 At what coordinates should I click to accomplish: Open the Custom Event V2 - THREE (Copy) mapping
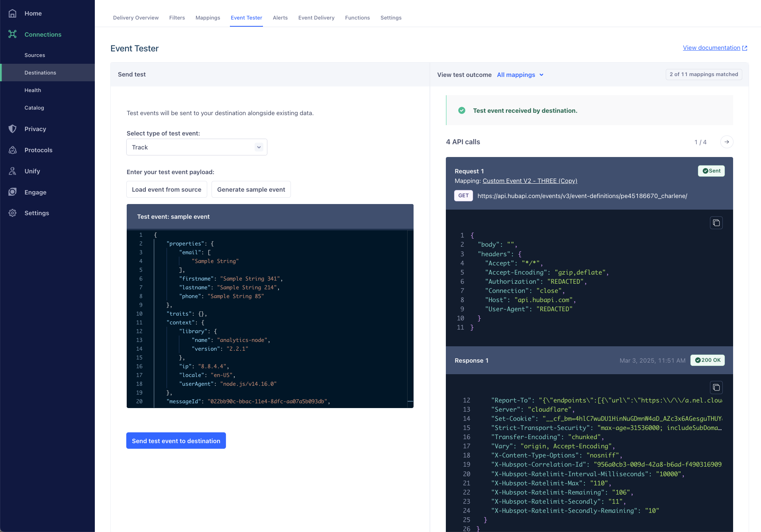pos(530,181)
